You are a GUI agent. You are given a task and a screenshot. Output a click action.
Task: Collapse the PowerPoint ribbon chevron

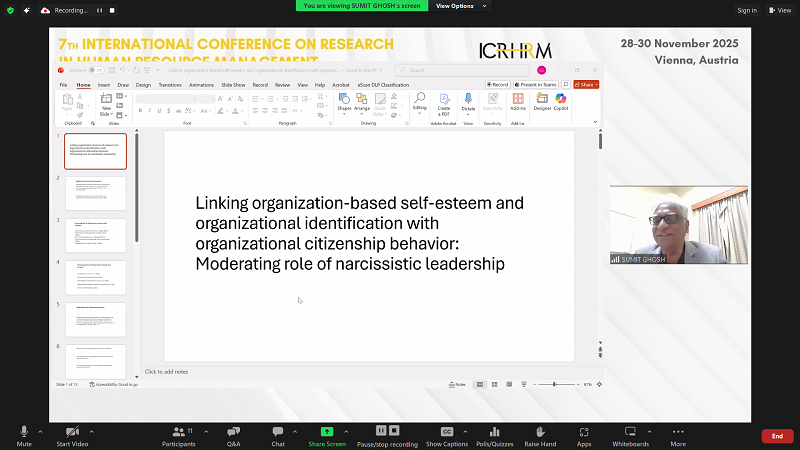click(x=595, y=122)
